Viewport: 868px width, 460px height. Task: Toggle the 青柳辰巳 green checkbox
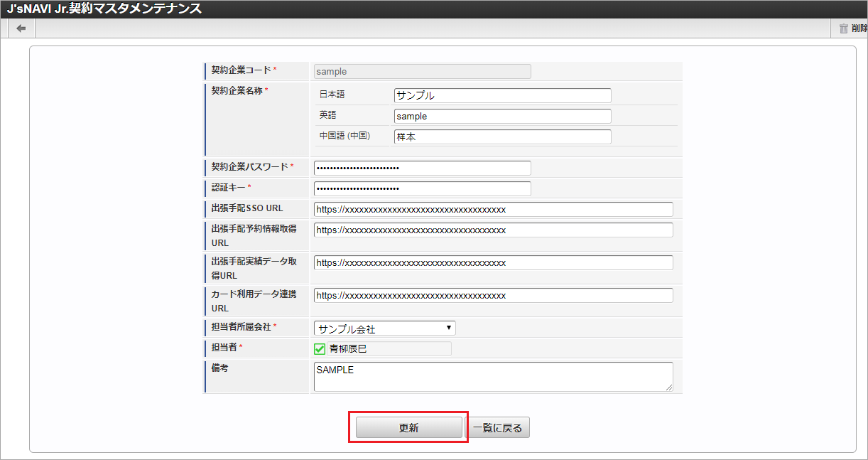[320, 349]
